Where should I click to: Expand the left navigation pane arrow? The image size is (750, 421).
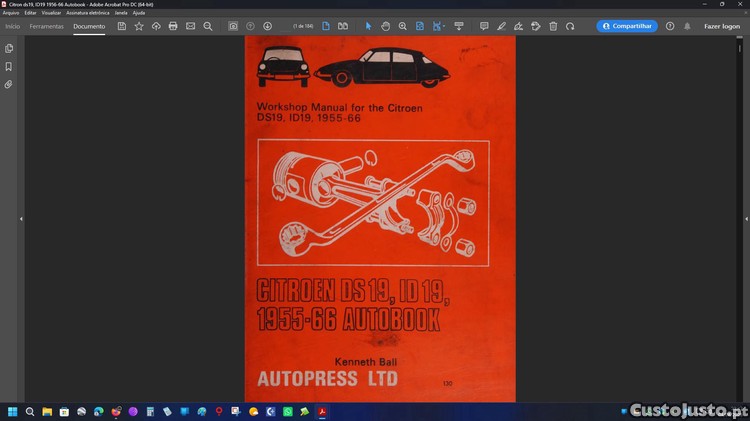coord(21,219)
